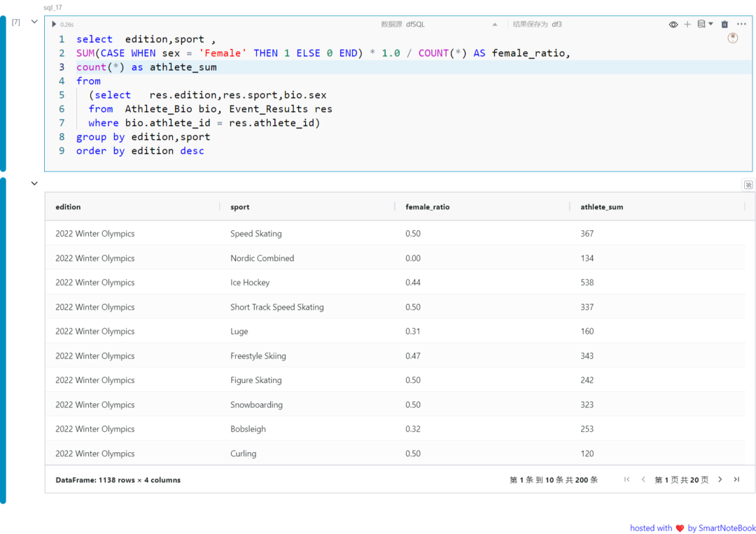This screenshot has width=756, height=534.
Task: Toggle cell visibility with eye icon
Action: click(673, 24)
